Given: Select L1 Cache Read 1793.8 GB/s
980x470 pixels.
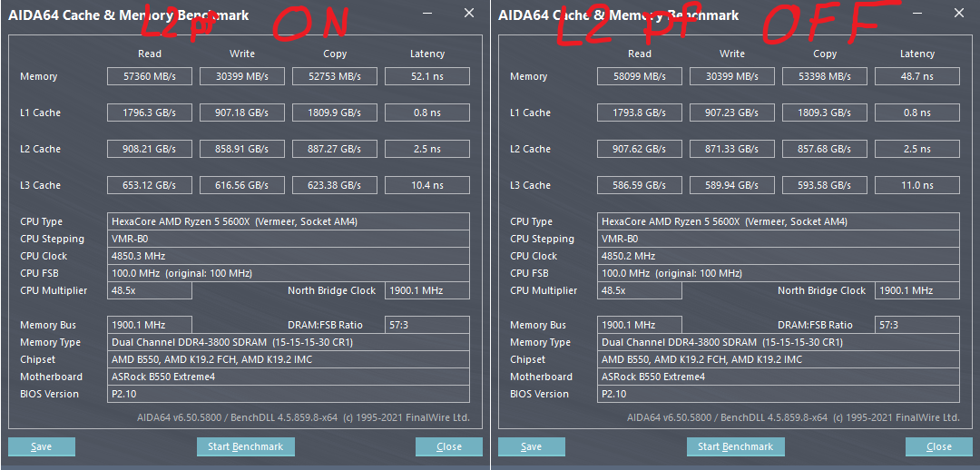Looking at the screenshot, I should coord(640,113).
